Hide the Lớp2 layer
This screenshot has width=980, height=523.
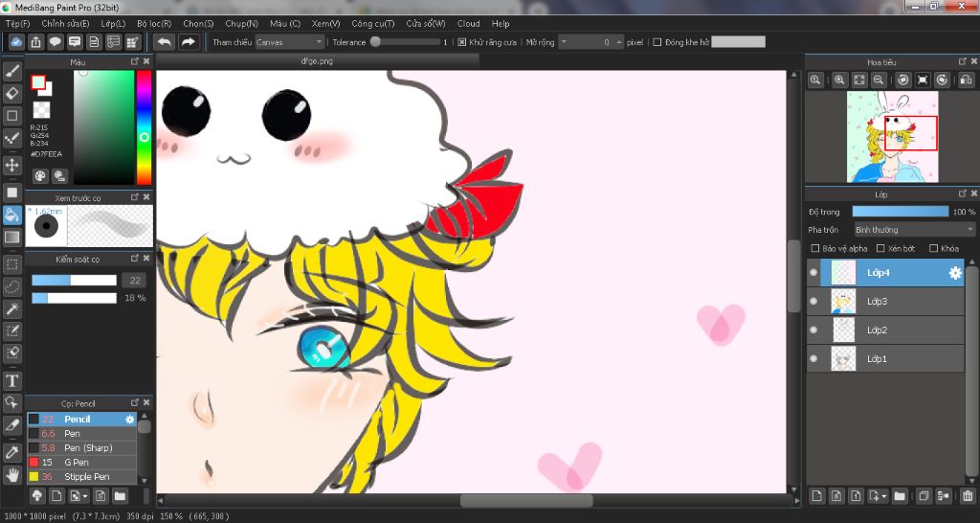[813, 330]
